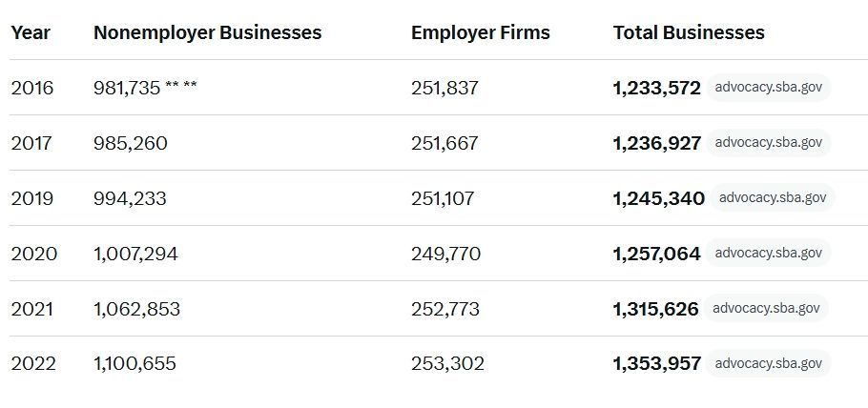
Task: Open the advocacy.sba.gov source for 2016
Action: click(x=768, y=88)
